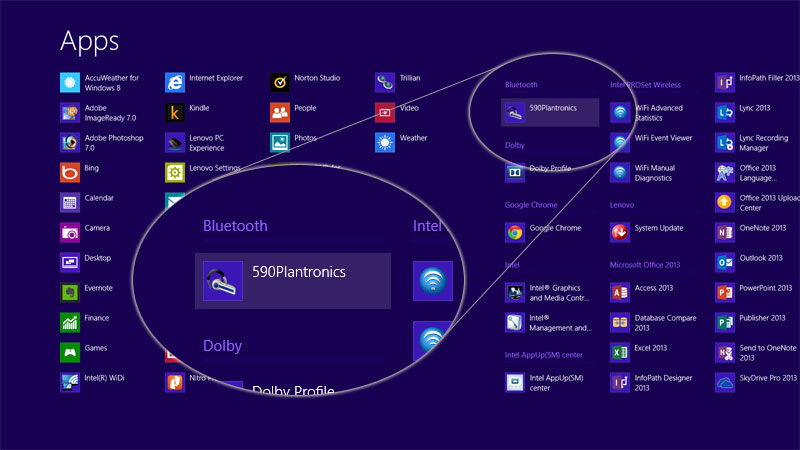Screen dimensions: 800x450
Task: Launch the Excel 2013 icon
Action: 620,353
